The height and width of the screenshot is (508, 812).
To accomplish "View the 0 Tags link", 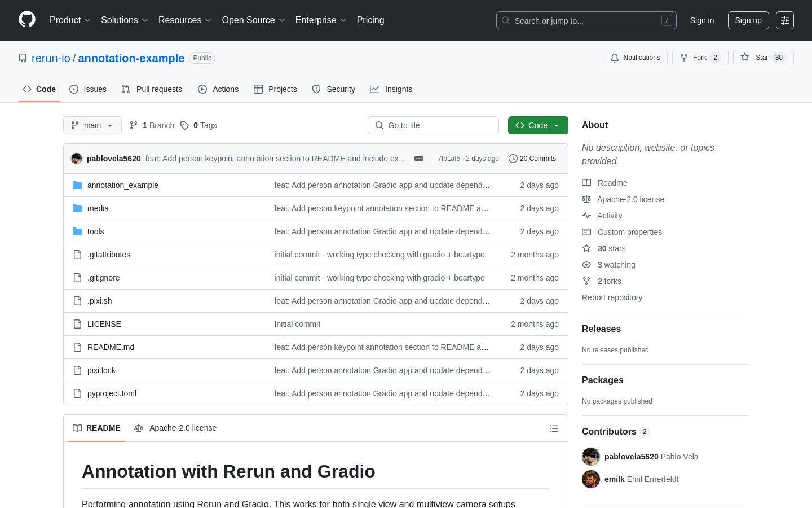I will pyautogui.click(x=198, y=125).
